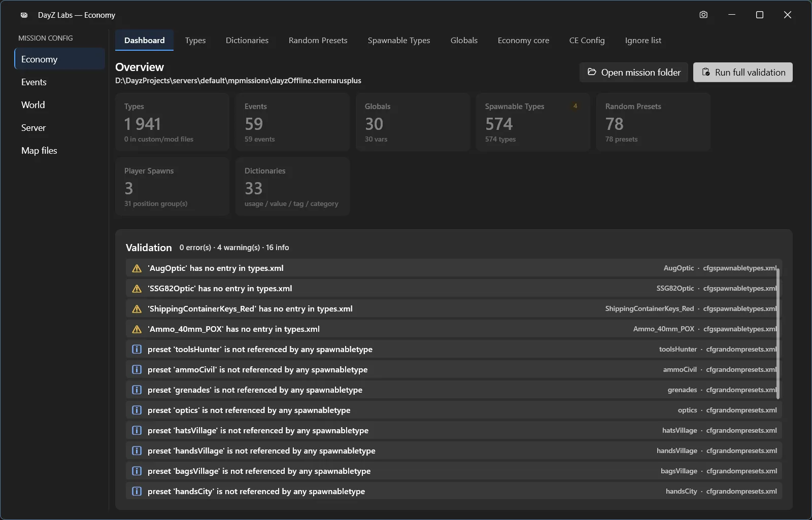Click info icon beside 'toolsHunter' preset message

coord(137,349)
